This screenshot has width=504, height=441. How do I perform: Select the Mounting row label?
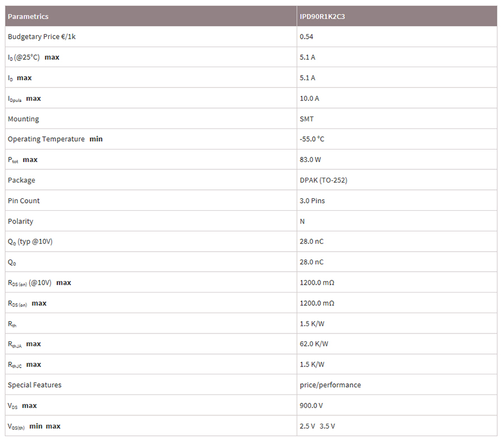(24, 119)
